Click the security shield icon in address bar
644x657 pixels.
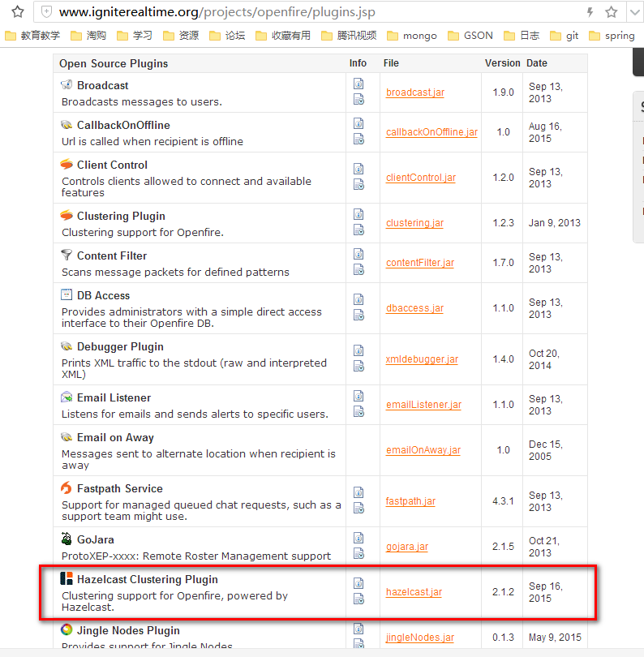click(x=46, y=11)
